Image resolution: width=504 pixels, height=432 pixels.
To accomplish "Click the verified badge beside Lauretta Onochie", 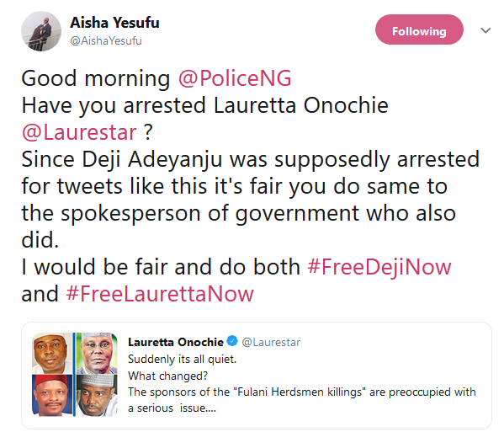I will point(232,341).
